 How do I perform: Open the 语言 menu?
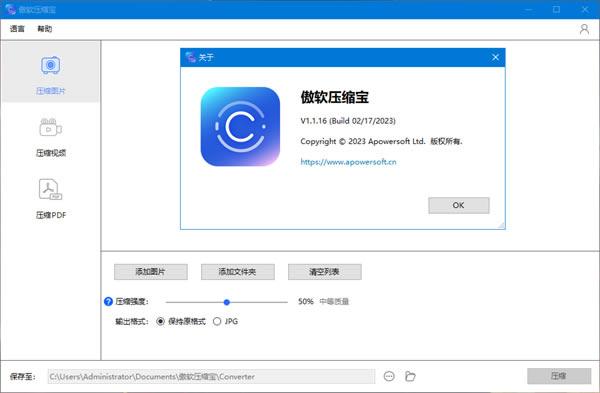[17, 29]
